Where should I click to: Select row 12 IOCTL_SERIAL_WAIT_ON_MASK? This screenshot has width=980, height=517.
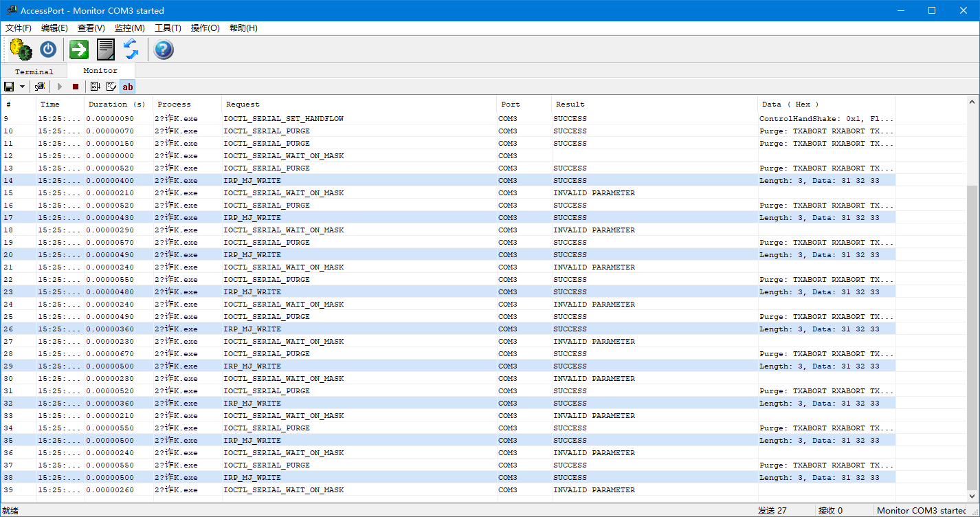pyautogui.click(x=448, y=156)
